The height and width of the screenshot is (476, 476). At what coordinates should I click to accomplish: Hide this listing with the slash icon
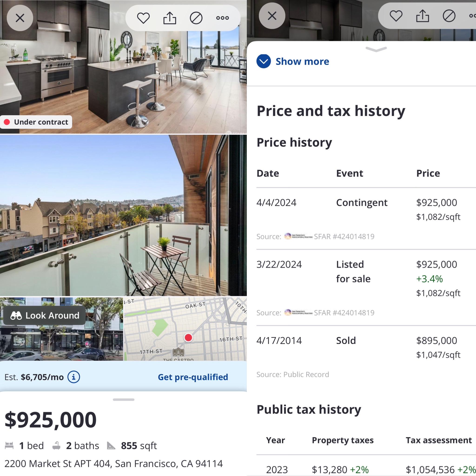[x=196, y=17]
